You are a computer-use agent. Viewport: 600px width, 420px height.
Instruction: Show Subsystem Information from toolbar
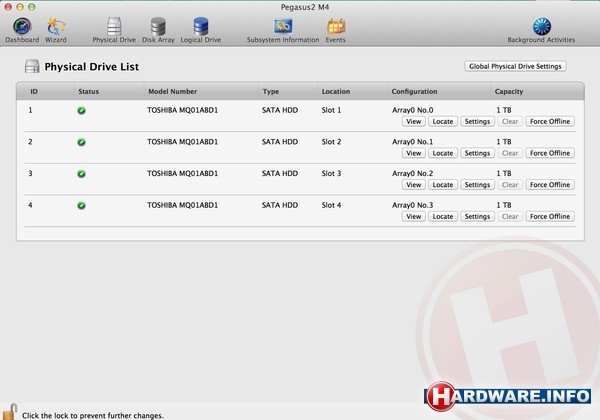pos(283,30)
